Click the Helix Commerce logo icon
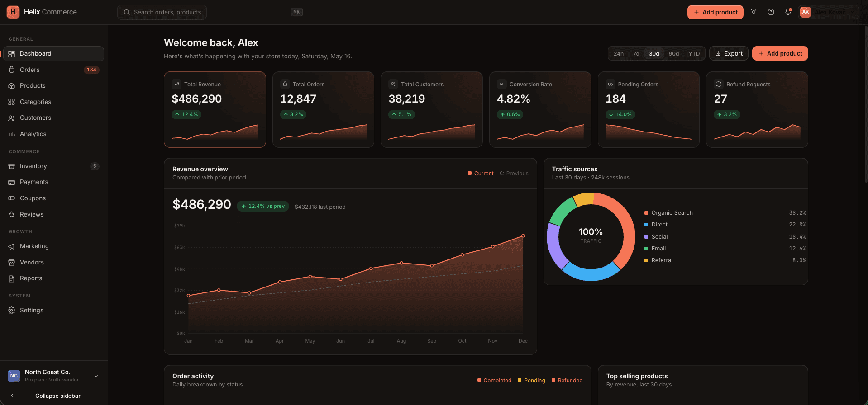This screenshot has width=868, height=405. pos(13,12)
